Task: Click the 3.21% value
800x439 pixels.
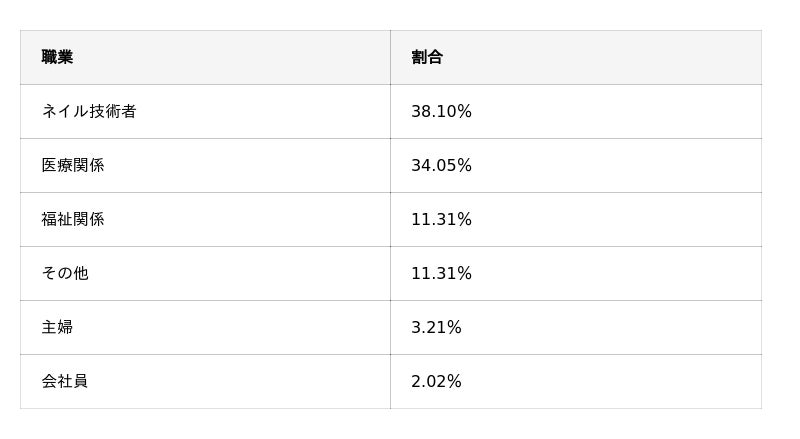Action: (x=436, y=327)
